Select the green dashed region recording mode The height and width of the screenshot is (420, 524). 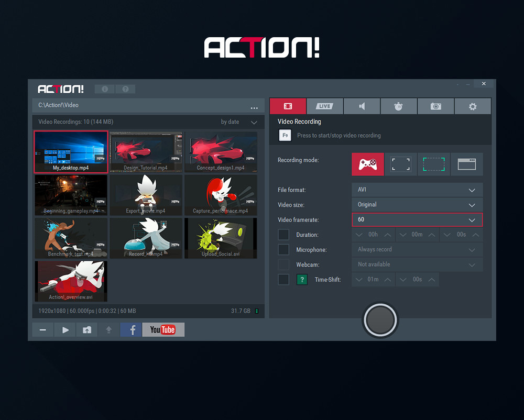point(434,164)
